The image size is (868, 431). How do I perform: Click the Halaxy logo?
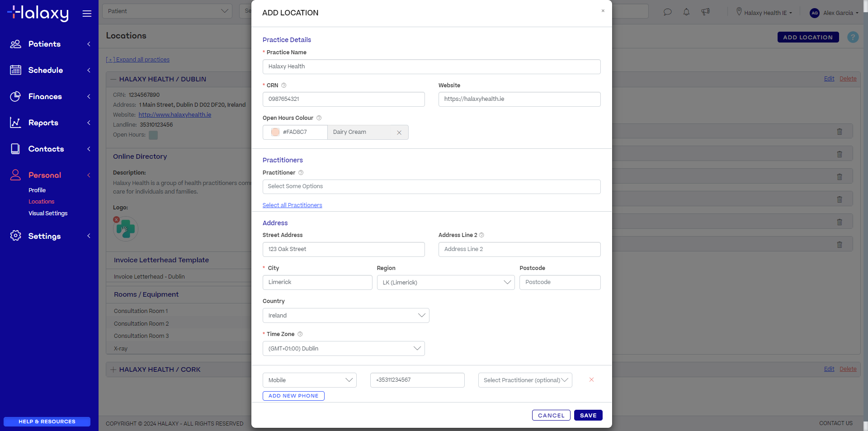(38, 13)
